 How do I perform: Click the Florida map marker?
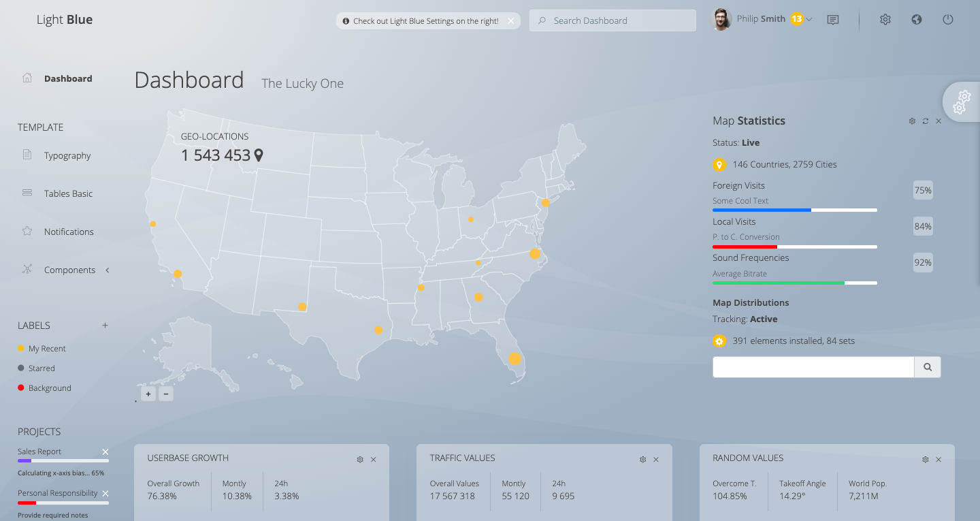514,358
